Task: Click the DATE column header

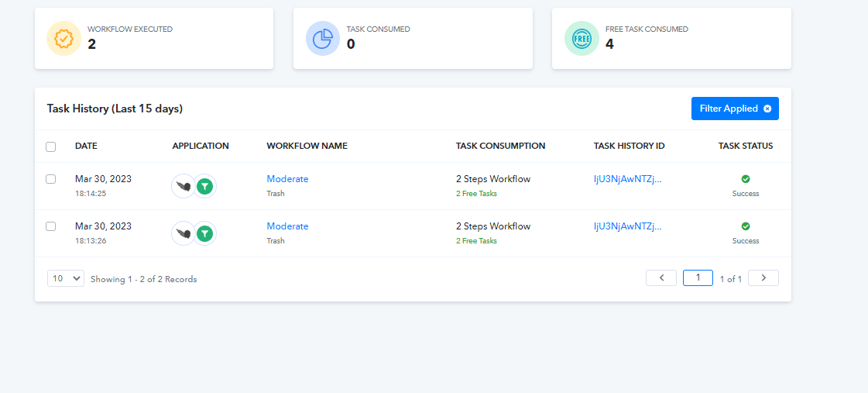Action: pyautogui.click(x=87, y=147)
